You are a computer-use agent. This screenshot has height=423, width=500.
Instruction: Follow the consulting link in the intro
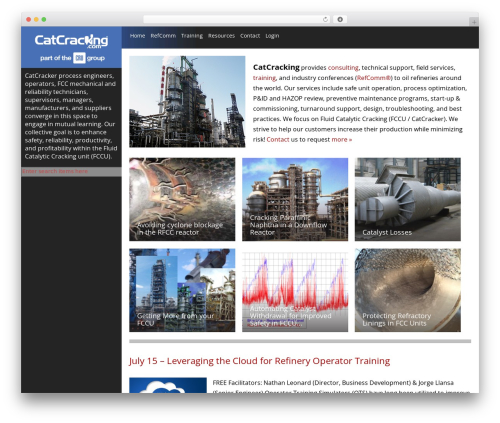click(343, 68)
